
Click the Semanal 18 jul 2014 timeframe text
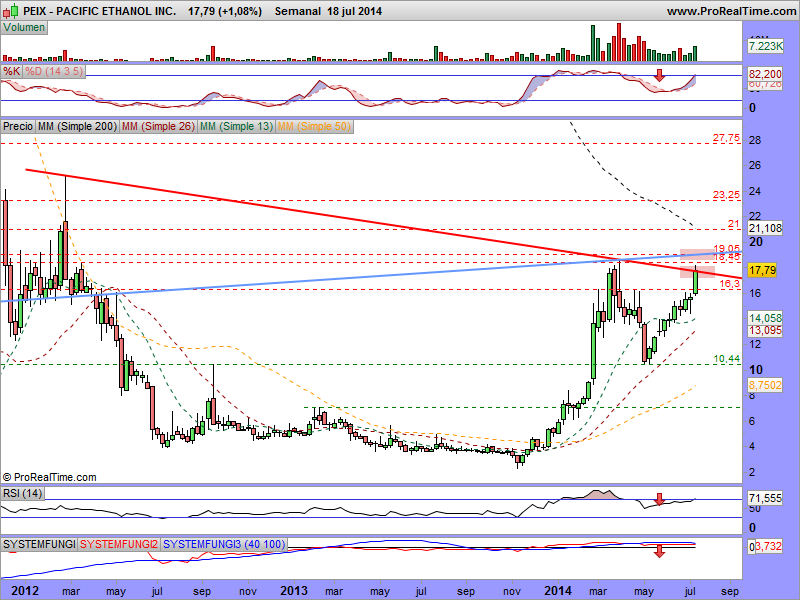tap(328, 11)
